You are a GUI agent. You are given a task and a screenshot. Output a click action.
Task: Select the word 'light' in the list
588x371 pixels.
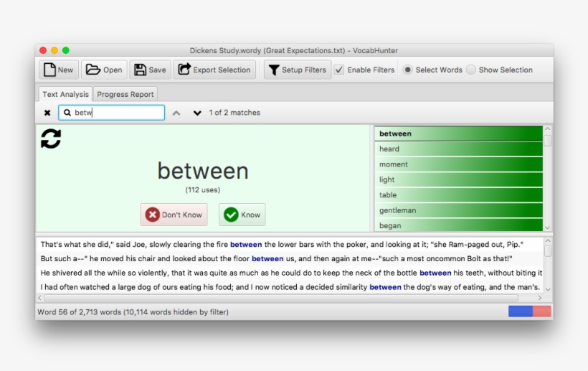tap(458, 179)
